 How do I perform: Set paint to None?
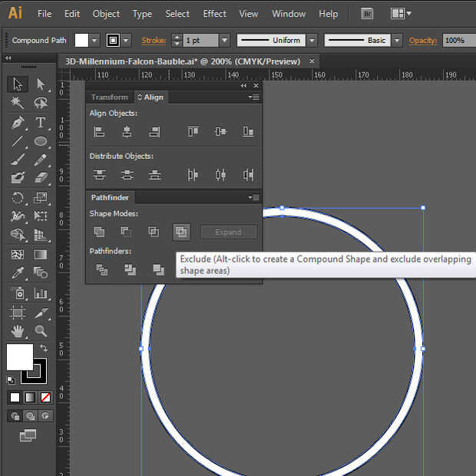click(x=45, y=397)
